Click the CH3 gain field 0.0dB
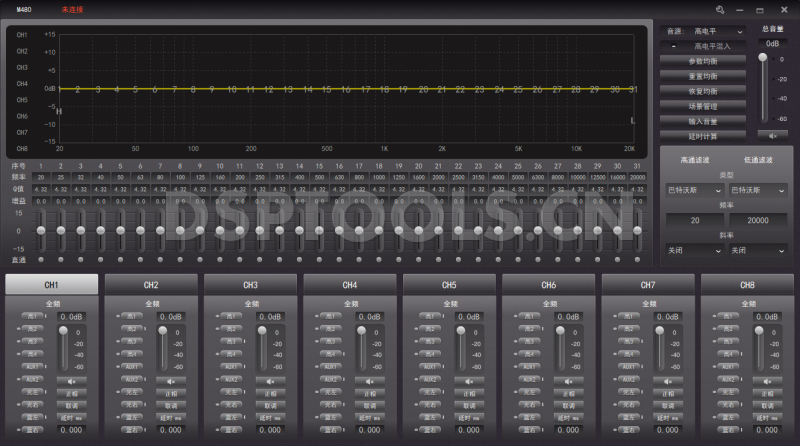Image resolution: width=800 pixels, height=446 pixels. pyautogui.click(x=270, y=317)
